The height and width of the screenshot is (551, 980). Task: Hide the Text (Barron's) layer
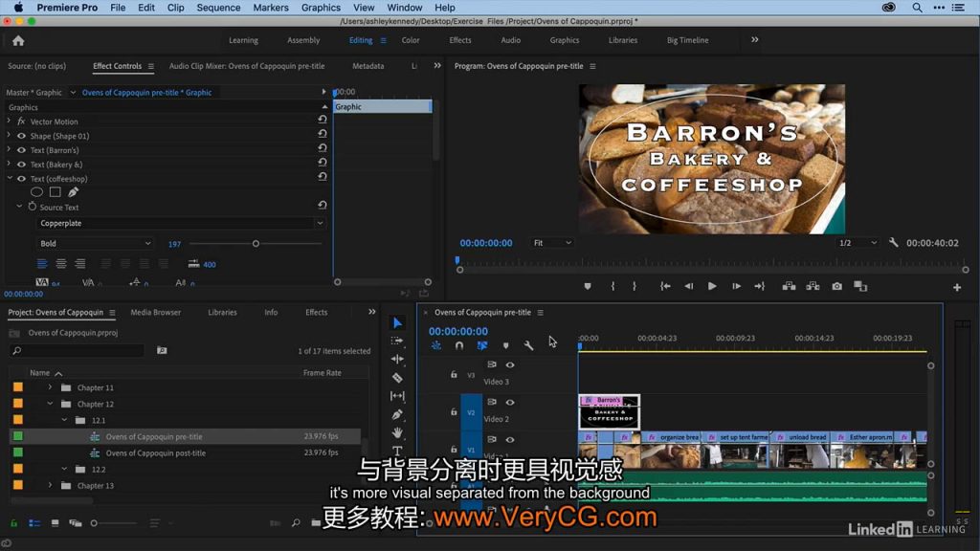[21, 150]
